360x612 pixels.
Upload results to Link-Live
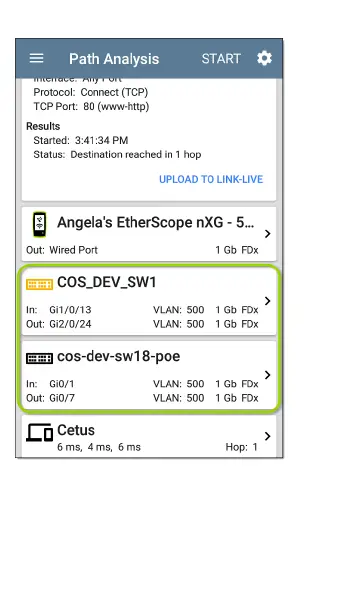(x=211, y=179)
